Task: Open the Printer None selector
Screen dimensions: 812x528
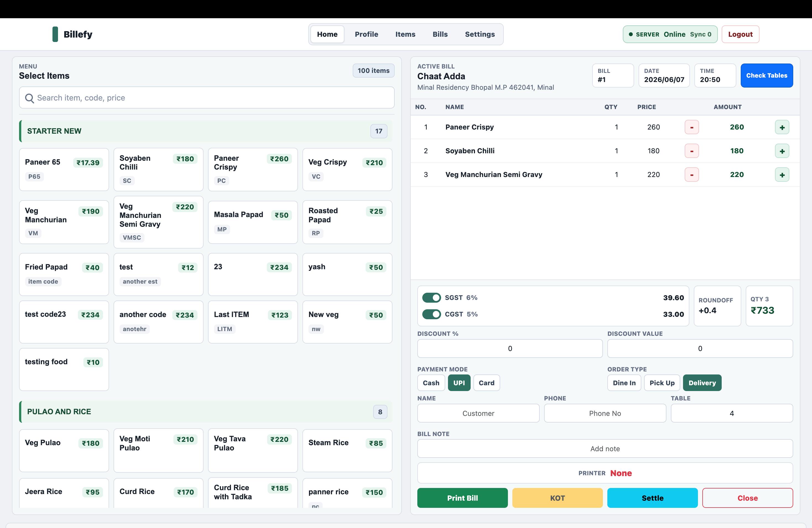Action: coord(605,473)
